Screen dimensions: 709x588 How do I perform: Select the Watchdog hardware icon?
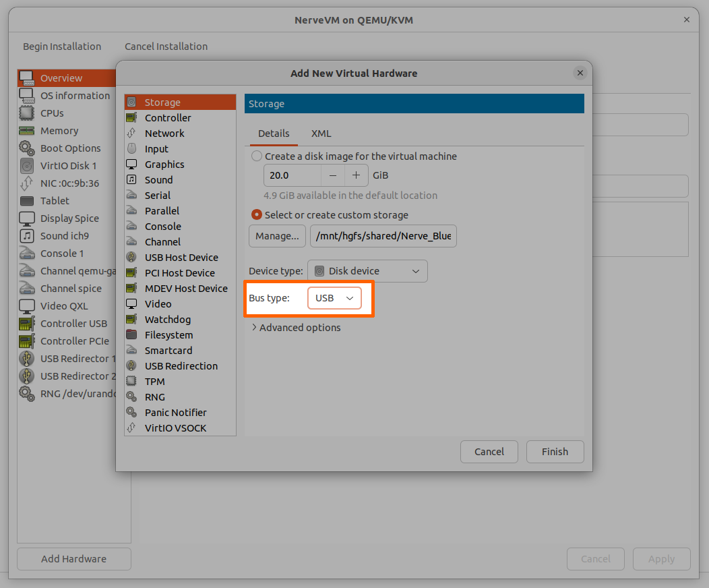click(x=131, y=320)
